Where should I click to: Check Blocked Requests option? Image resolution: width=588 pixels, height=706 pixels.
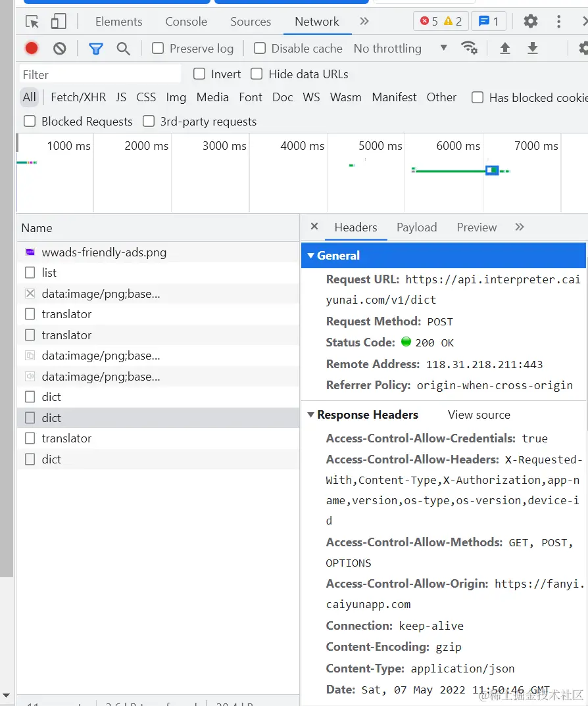pyautogui.click(x=30, y=121)
